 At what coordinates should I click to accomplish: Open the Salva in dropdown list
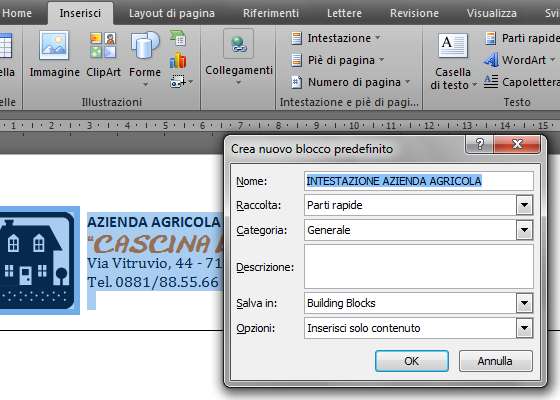click(524, 303)
